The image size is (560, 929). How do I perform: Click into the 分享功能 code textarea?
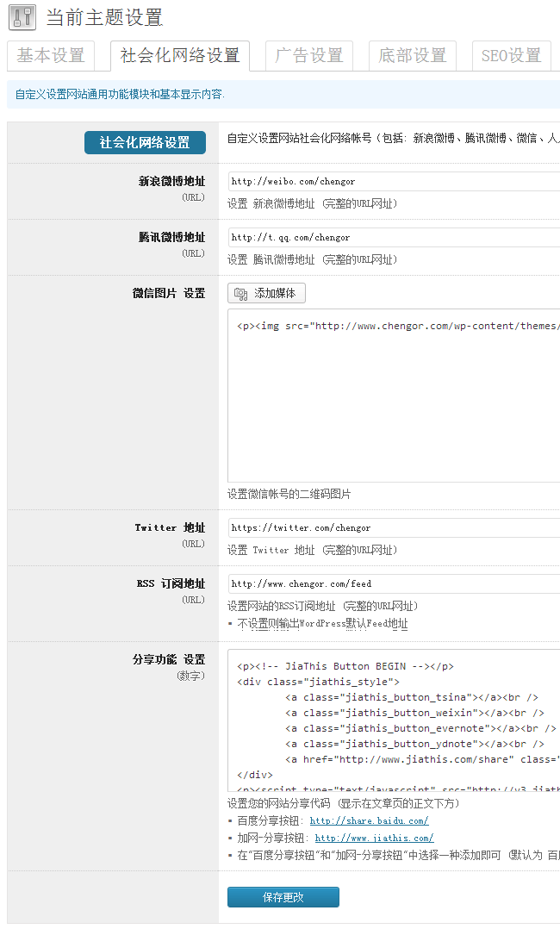pyautogui.click(x=394, y=720)
